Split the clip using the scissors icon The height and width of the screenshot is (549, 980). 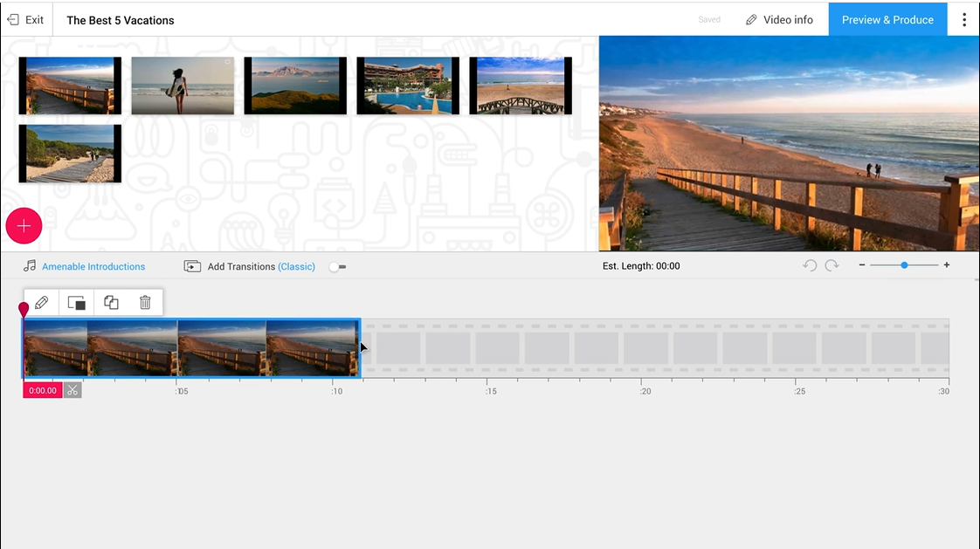coord(72,390)
